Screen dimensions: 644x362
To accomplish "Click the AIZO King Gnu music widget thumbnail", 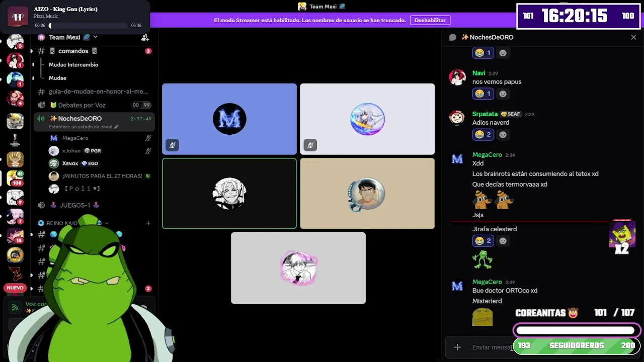I will 18,17.
